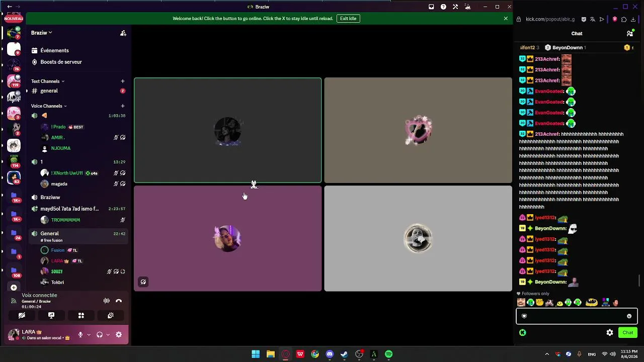Open Discord user settings gear
The width and height of the screenshot is (644, 362).
[119, 334]
